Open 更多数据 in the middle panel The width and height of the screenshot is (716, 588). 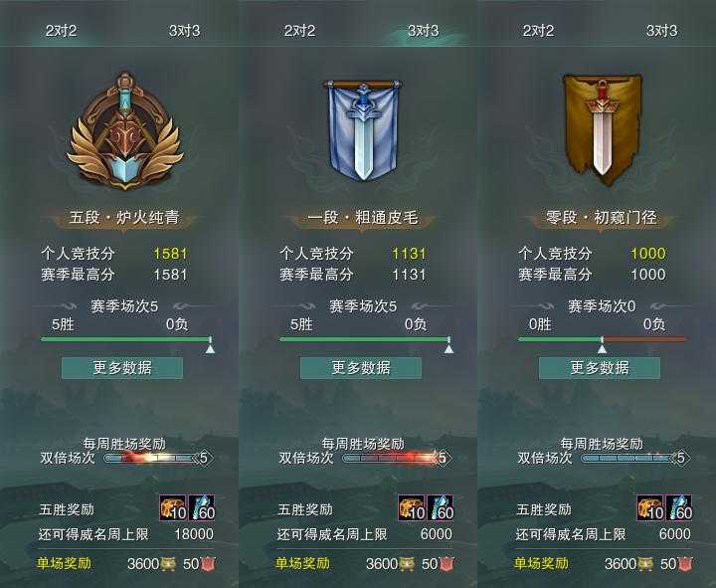[x=361, y=368]
